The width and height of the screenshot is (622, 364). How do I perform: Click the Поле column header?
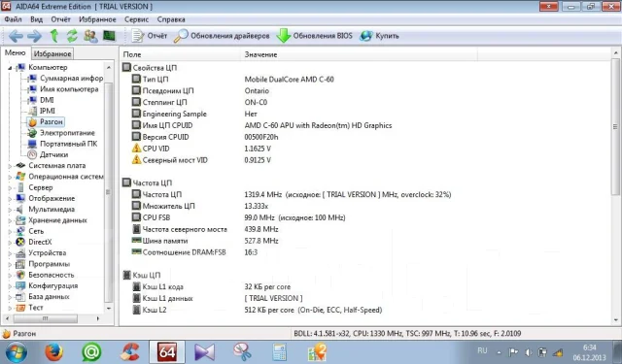coord(180,54)
